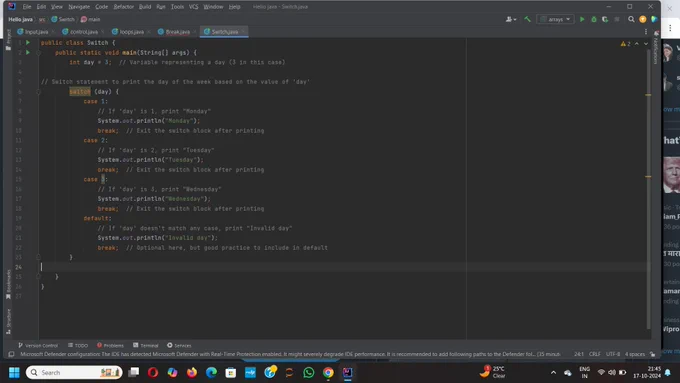Click the three-dot menu in the browser window behind

[670, 27]
